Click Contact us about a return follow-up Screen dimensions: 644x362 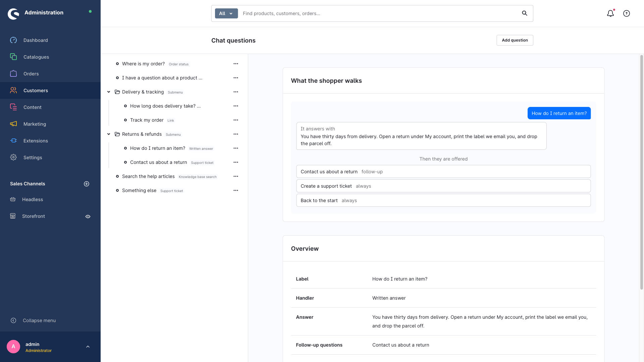pos(443,172)
